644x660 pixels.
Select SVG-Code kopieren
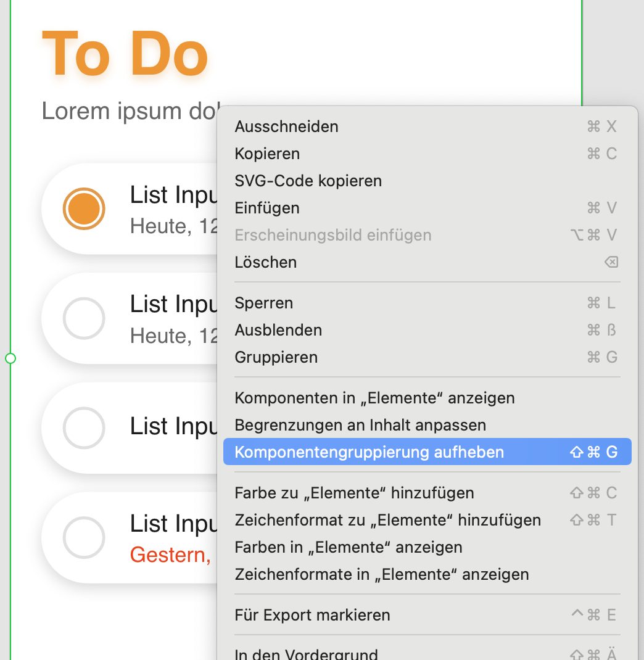427,181
